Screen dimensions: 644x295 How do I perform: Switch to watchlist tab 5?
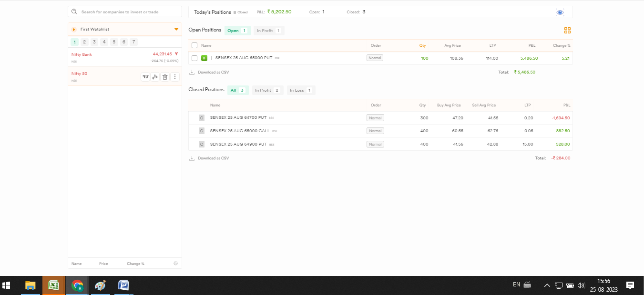(114, 42)
